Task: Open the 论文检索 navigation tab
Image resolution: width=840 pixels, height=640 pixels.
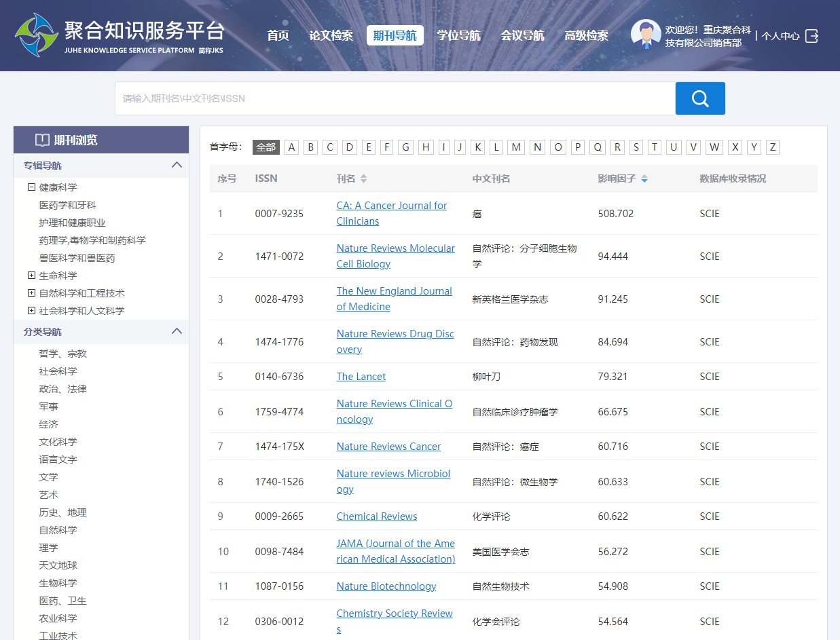Action: [331, 35]
